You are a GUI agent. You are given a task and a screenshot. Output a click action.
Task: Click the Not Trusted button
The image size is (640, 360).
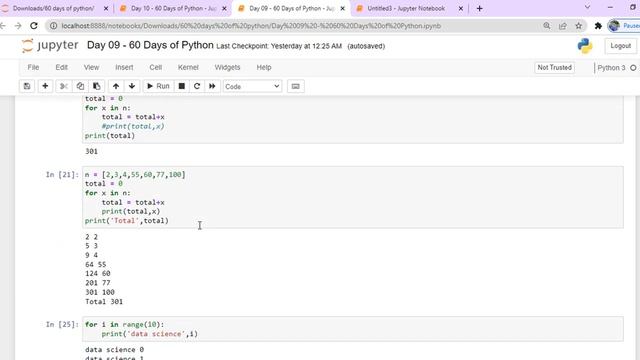(x=554, y=67)
